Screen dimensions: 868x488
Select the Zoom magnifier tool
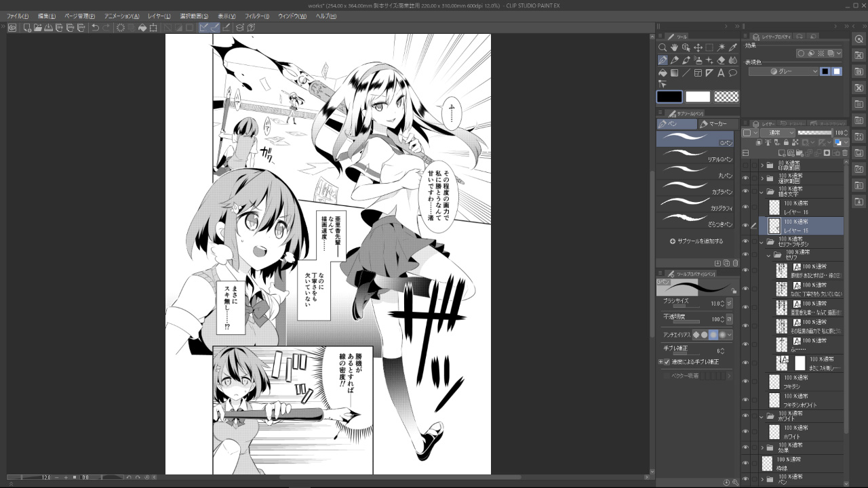click(x=663, y=47)
